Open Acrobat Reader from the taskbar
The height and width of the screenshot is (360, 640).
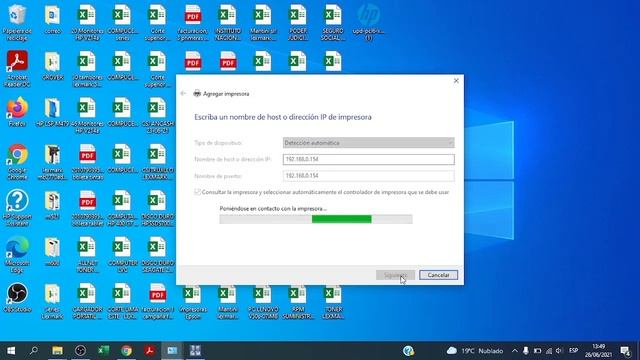pos(149,351)
